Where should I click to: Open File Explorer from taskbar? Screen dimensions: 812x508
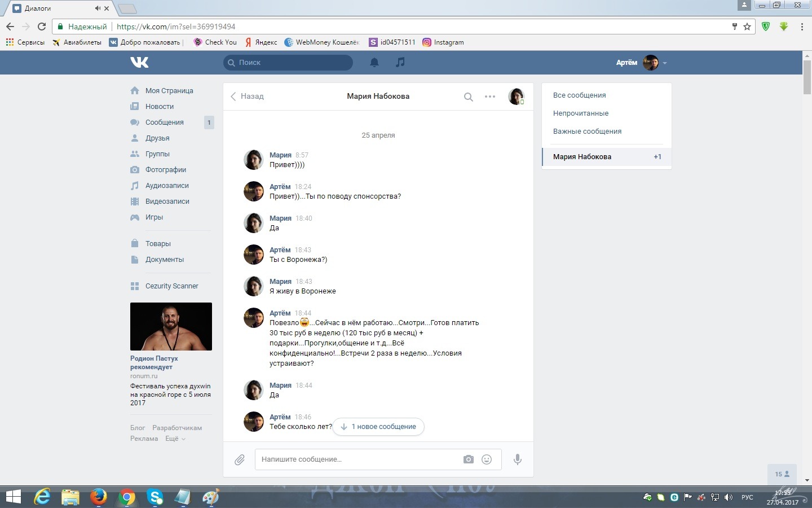(70, 497)
